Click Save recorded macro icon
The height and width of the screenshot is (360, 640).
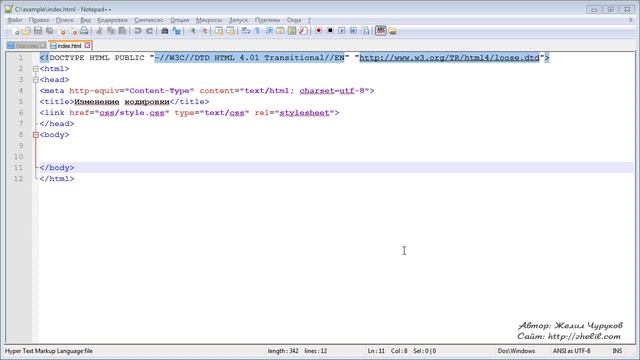click(365, 31)
